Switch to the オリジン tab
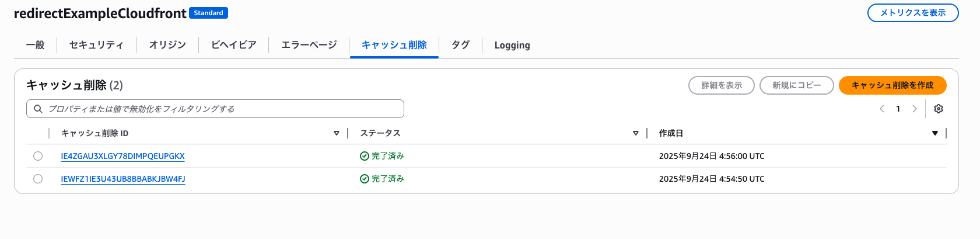The image size is (980, 239). point(167,45)
